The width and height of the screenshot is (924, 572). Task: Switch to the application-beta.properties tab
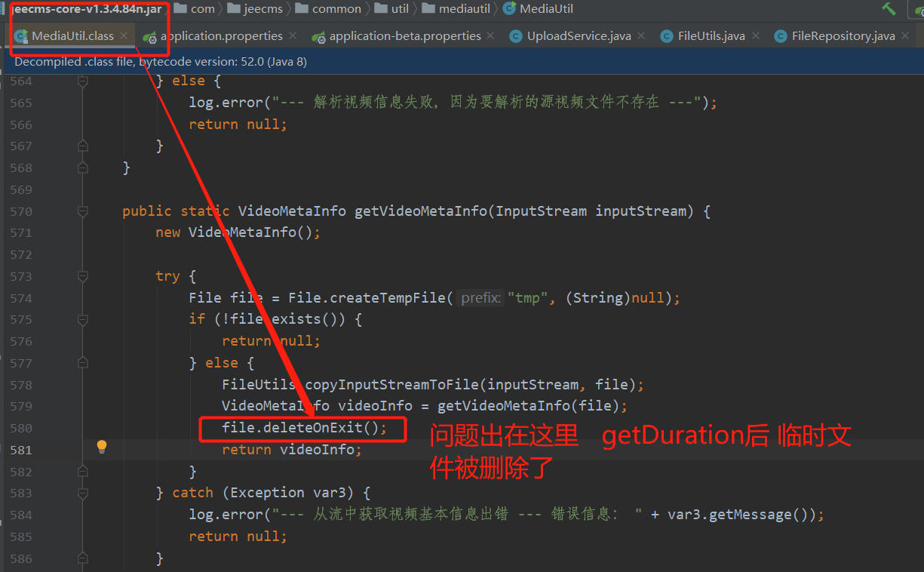point(404,36)
